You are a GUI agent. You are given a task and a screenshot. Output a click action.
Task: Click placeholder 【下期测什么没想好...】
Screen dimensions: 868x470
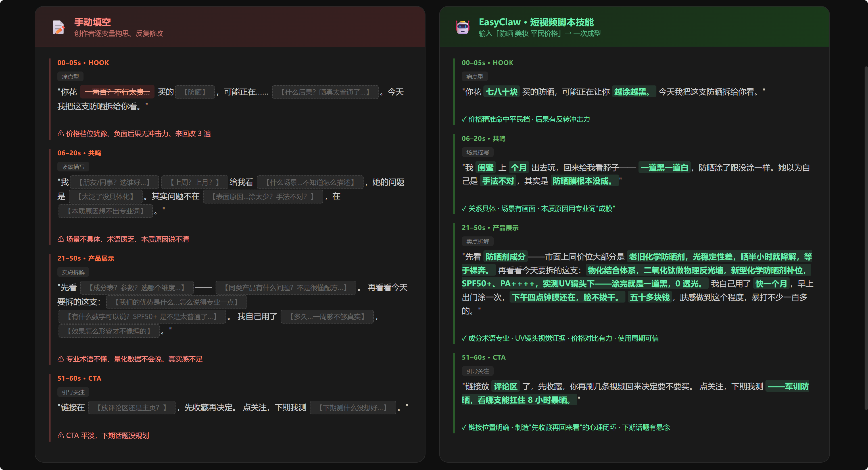pos(353,408)
